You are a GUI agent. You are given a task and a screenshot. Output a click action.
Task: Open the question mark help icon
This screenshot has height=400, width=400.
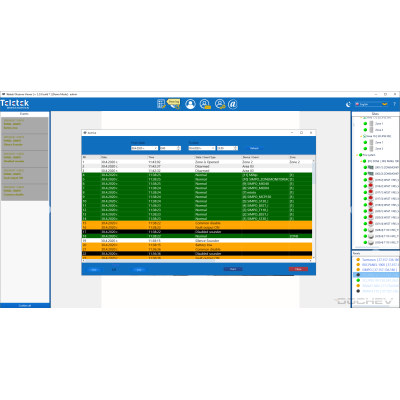point(394,104)
